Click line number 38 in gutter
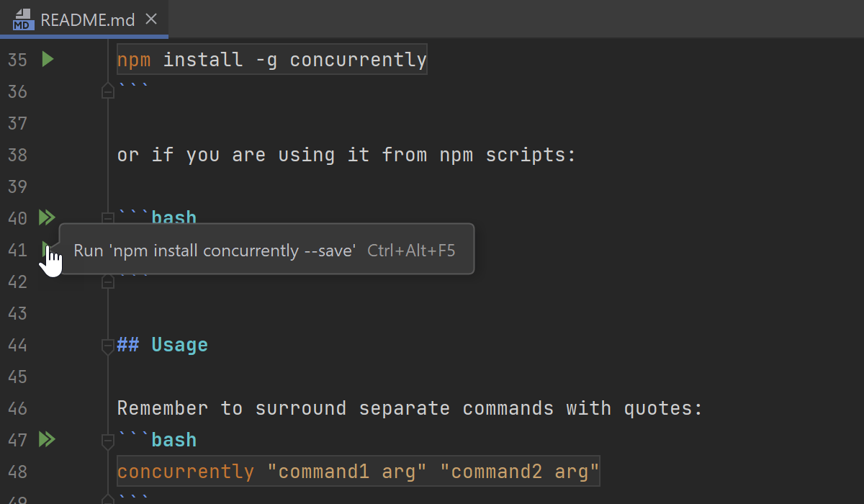This screenshot has width=864, height=504. pyautogui.click(x=17, y=155)
